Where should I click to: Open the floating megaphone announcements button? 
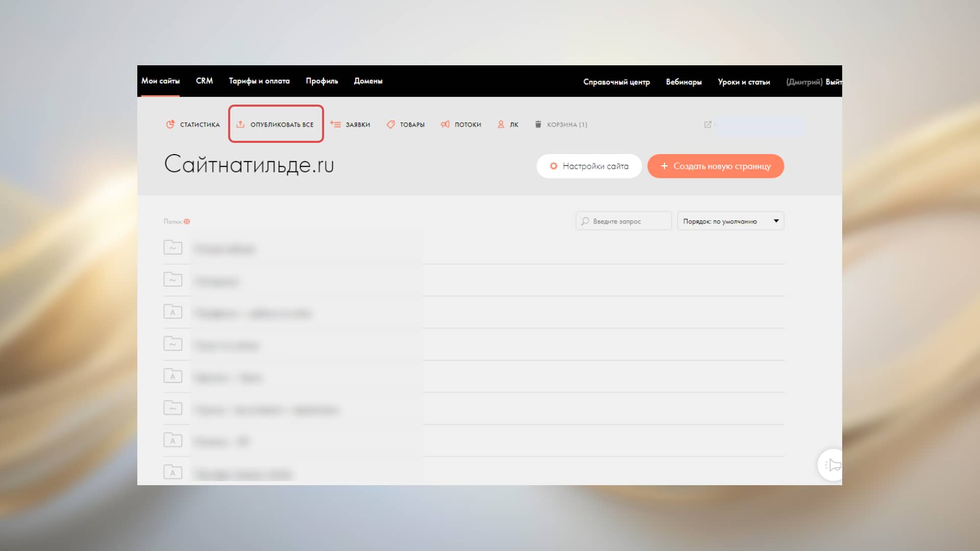click(x=833, y=465)
